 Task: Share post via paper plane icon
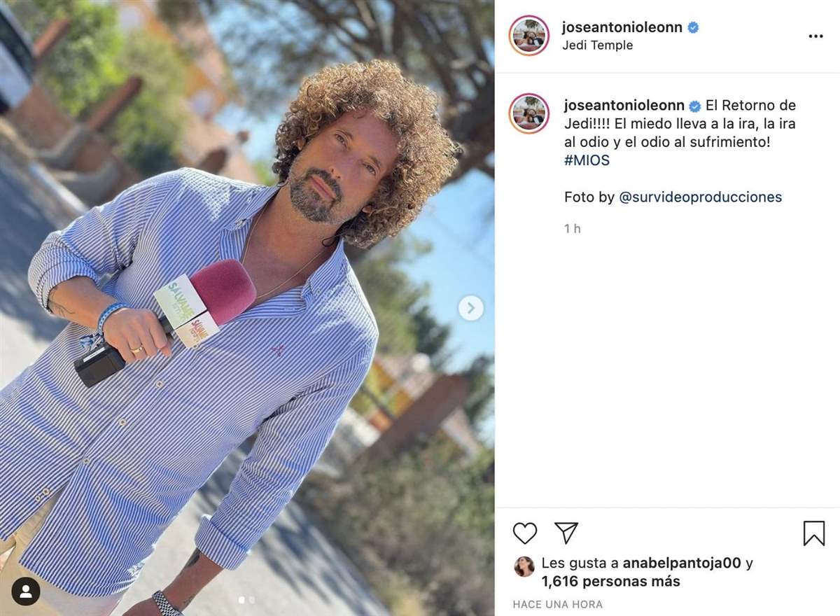[x=566, y=533]
